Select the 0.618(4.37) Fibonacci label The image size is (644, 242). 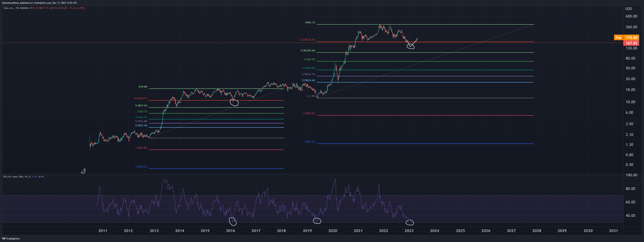coord(141,117)
